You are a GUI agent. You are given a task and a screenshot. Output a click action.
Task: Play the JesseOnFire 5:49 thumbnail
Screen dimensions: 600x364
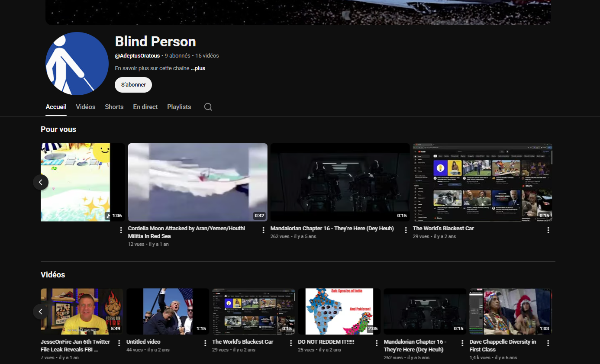coord(82,311)
